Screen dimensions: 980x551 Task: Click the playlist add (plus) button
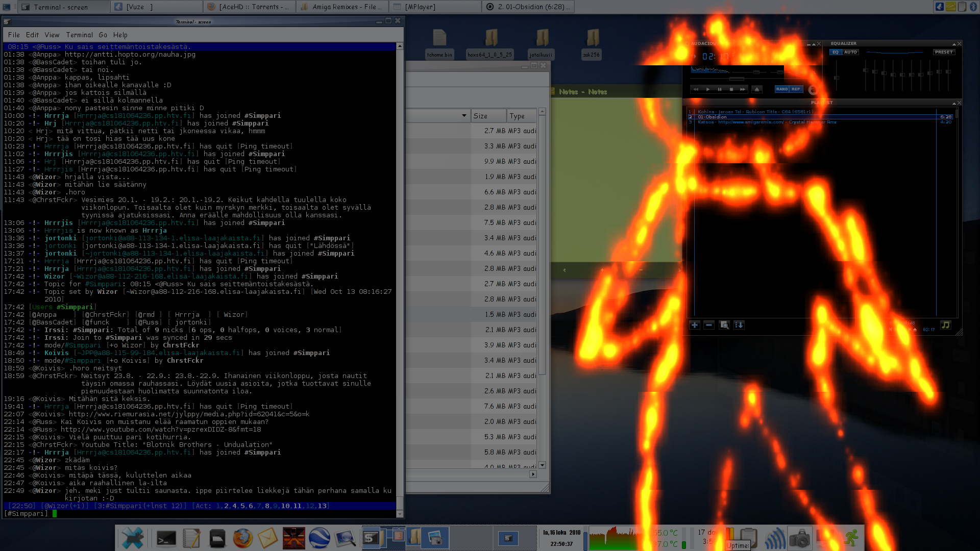tap(695, 325)
